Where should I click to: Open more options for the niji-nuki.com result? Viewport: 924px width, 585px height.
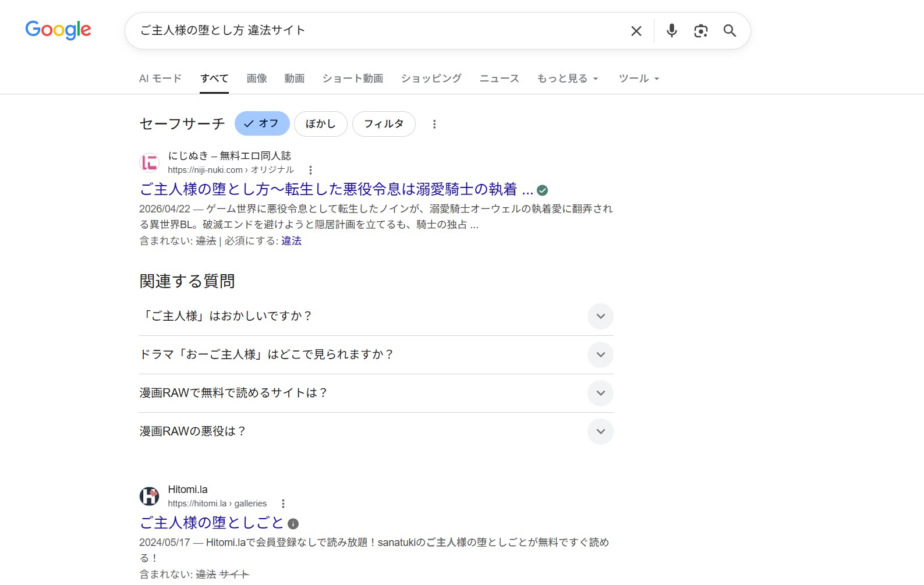[310, 170]
